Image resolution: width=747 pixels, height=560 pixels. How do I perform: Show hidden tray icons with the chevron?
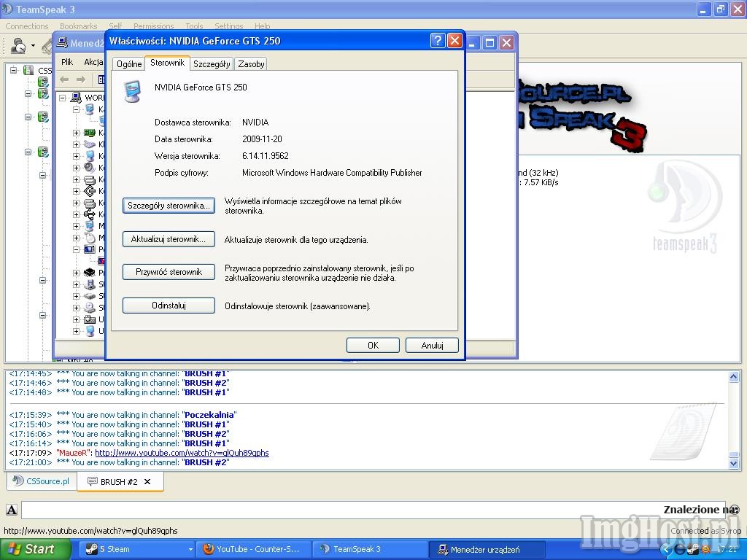(667, 550)
